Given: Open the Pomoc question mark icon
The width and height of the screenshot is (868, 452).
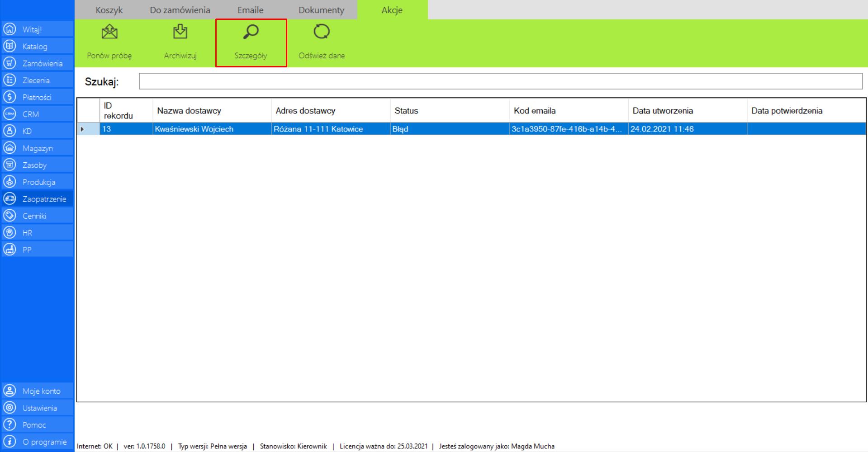Looking at the screenshot, I should (9, 425).
